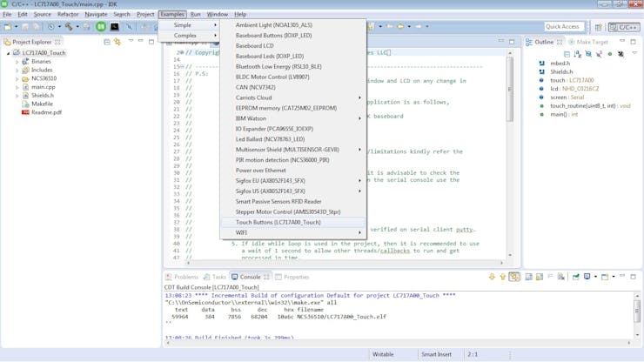Switch to the Problems tab

coord(185,277)
